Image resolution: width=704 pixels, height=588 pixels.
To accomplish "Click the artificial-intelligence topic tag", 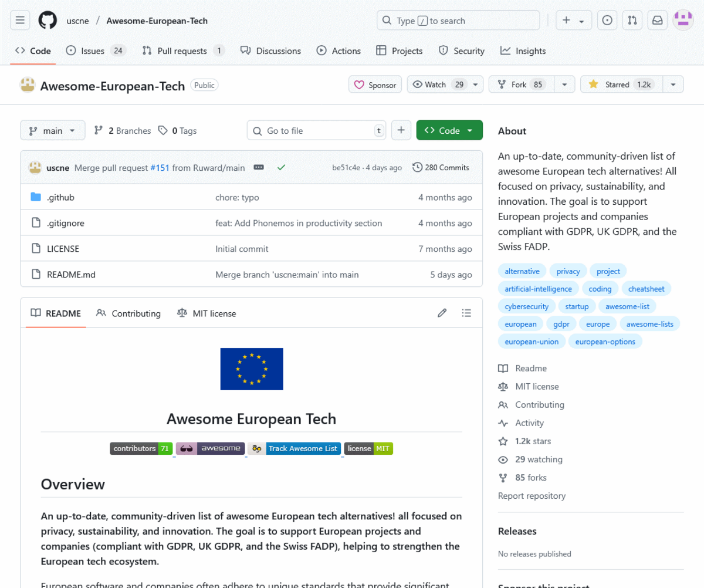I will [x=538, y=289].
